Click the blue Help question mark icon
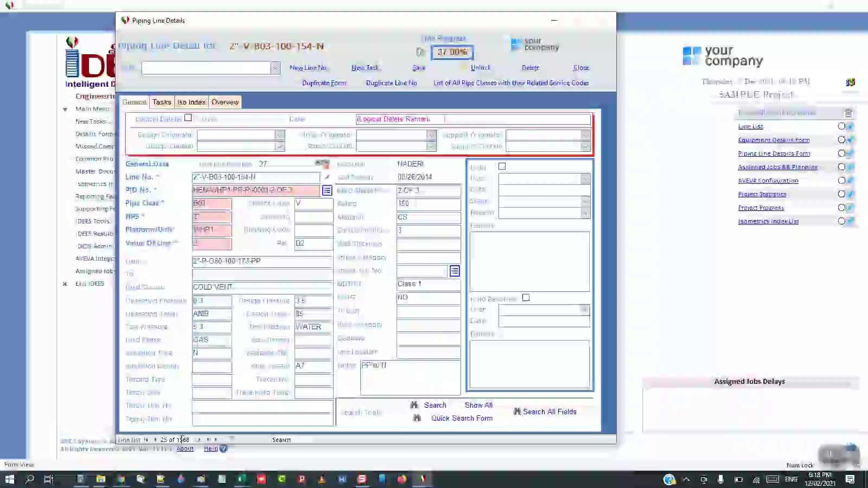 point(224,448)
